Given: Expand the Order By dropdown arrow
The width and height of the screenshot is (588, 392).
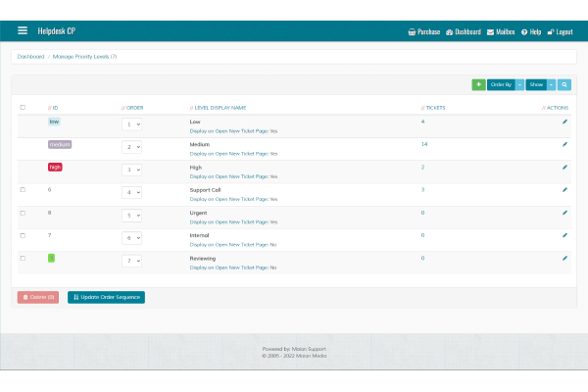Looking at the screenshot, I should click(519, 84).
